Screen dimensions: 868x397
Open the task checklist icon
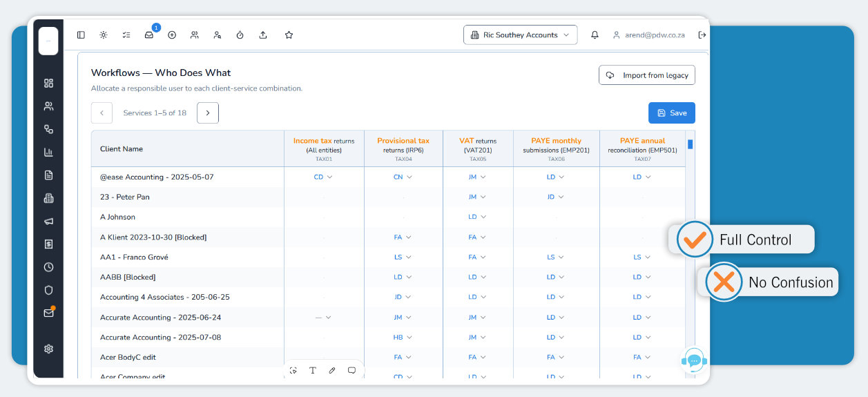(126, 35)
